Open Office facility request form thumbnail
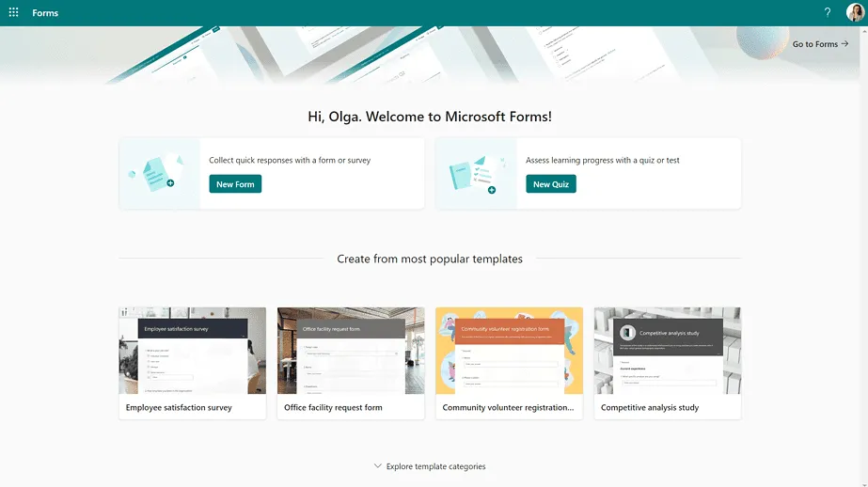 [x=351, y=351]
